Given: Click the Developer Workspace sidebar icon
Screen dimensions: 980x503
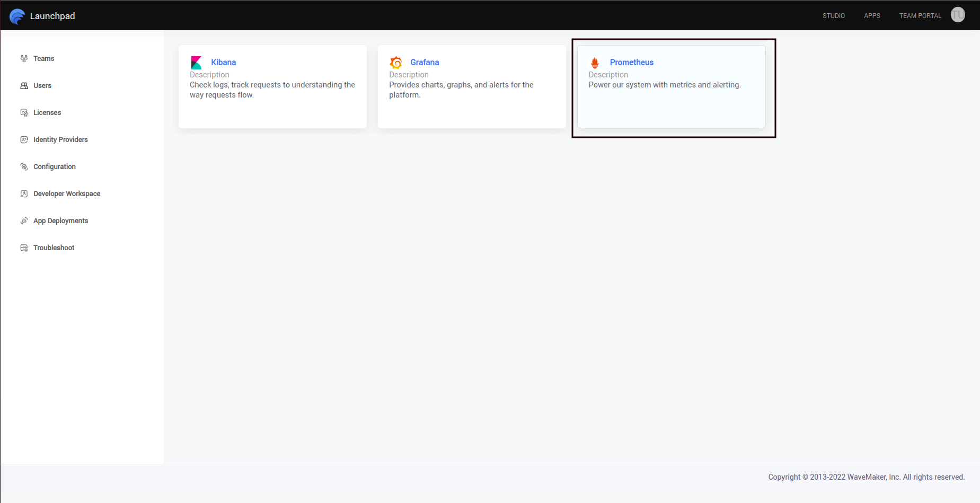Looking at the screenshot, I should [x=24, y=193].
